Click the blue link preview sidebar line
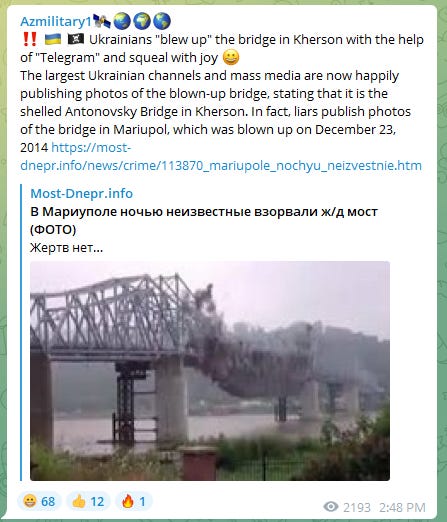 21,332
